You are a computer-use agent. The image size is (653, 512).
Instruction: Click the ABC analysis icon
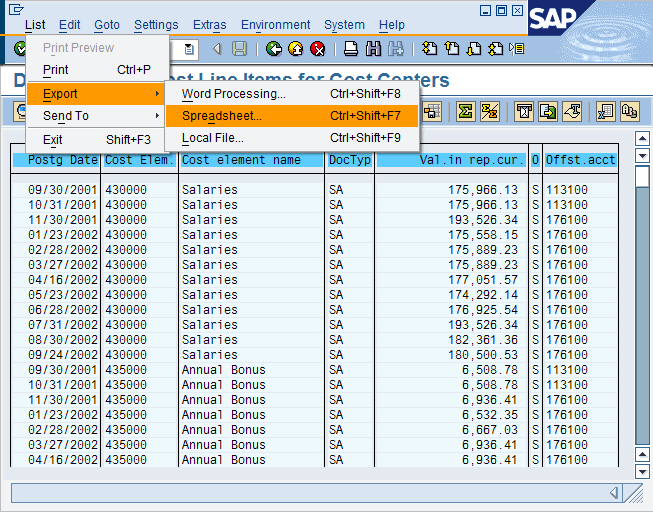pos(629,112)
